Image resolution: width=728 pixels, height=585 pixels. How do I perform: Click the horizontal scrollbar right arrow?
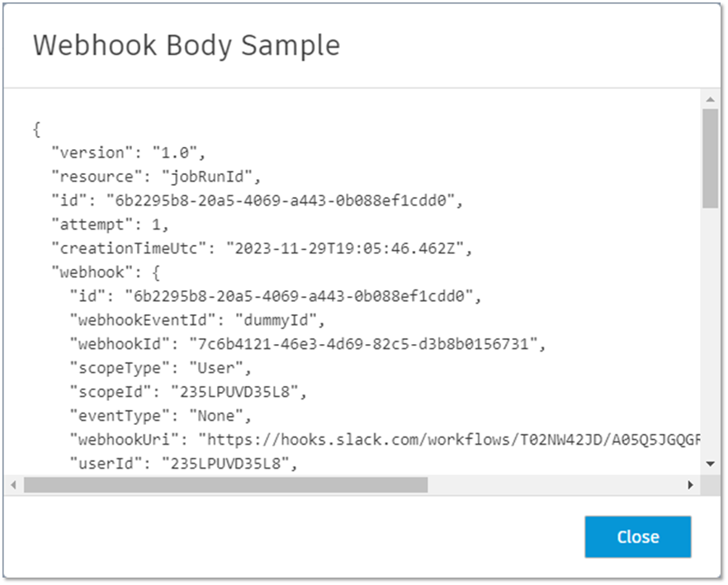point(691,485)
